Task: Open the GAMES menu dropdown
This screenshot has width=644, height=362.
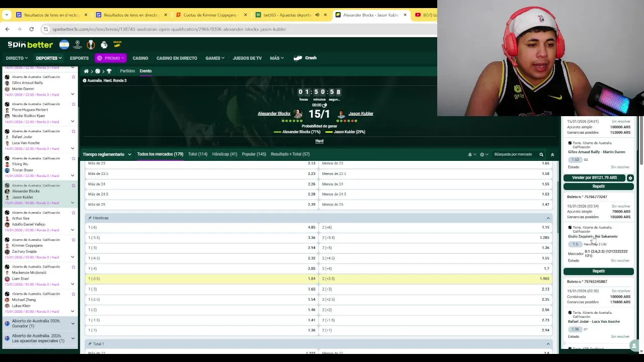Action: [215, 58]
